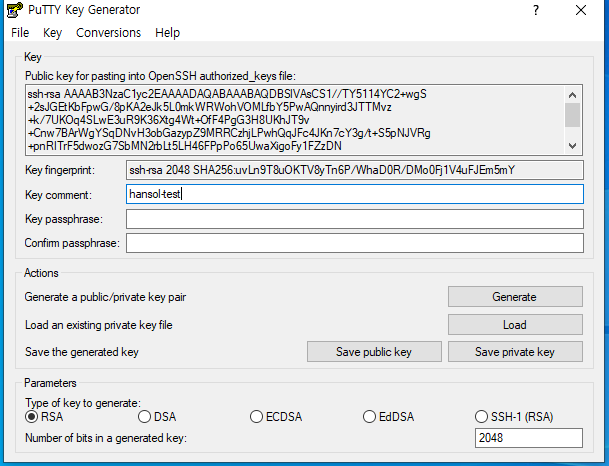Click the 'Number of bits in a generated key:' label
The height and width of the screenshot is (466, 609).
[106, 438]
